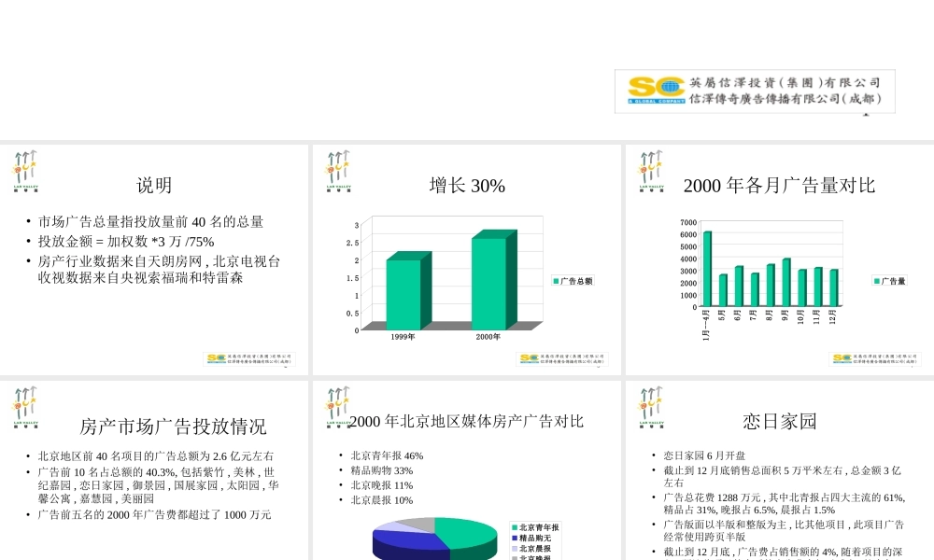Select bullet starting 房产行业数据来自天朗房网
934x560 pixels.
(x=159, y=270)
